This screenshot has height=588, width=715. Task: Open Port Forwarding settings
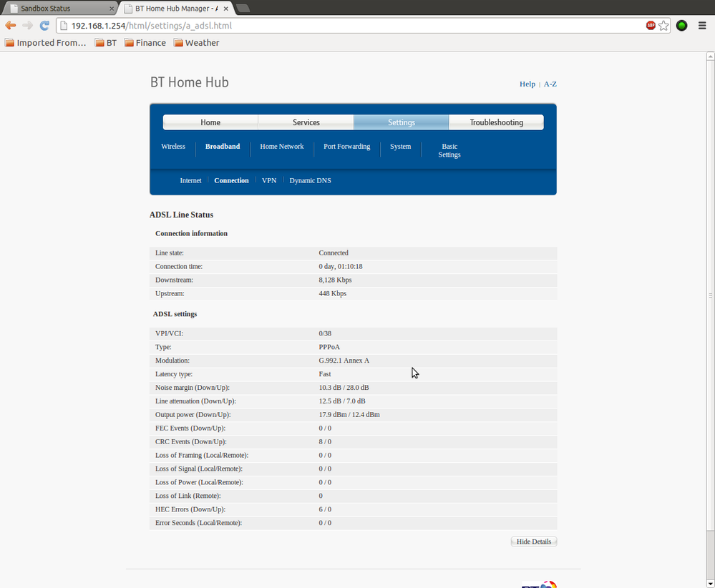pos(347,147)
